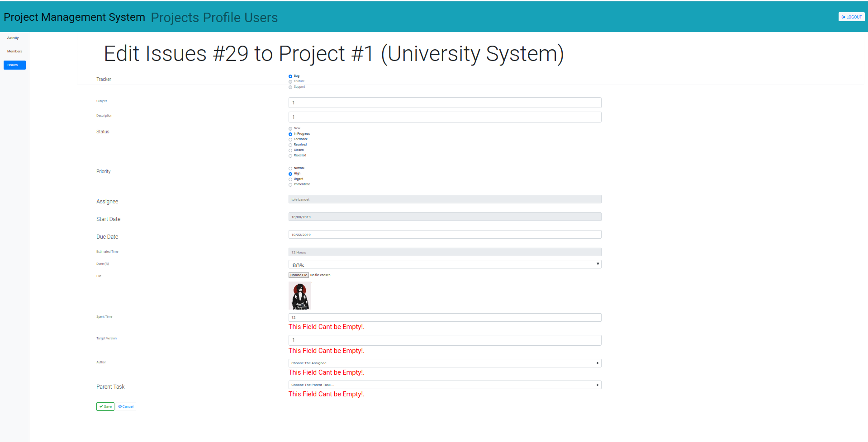868x442 pixels.
Task: Choose Urgent priority
Action: (290, 179)
